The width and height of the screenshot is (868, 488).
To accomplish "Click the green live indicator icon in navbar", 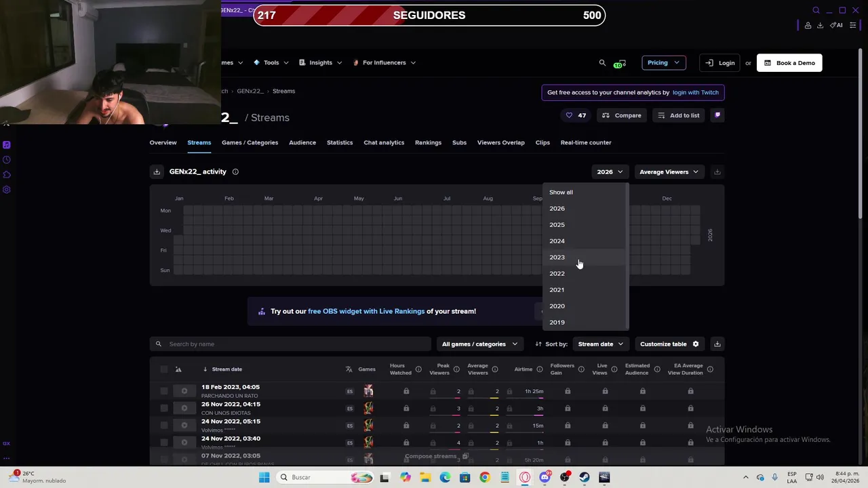I will (618, 64).
